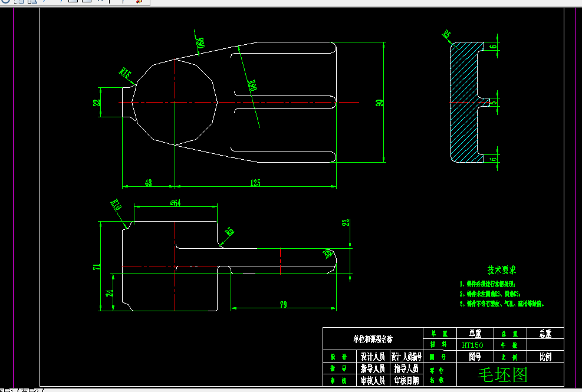Image resolution: width=582 pixels, height=392 pixels.
Task: Switch to the 布局2 layout tab
Action: pyautogui.click(x=29, y=390)
